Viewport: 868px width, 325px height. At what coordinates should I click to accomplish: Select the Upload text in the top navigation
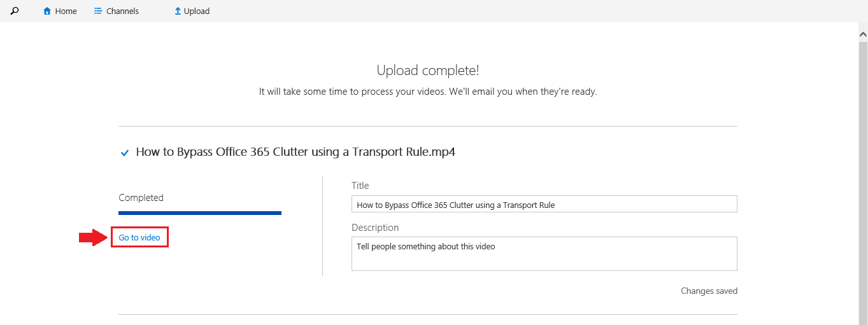(197, 11)
